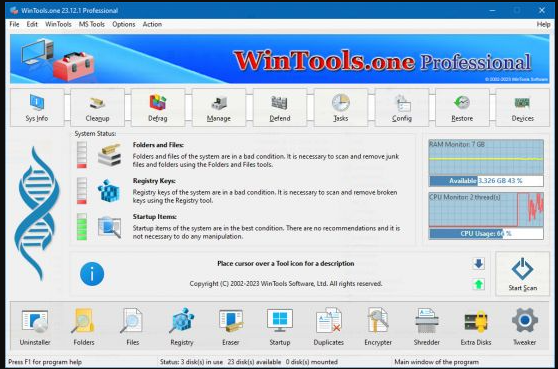Open the Sys Info tool
The width and height of the screenshot is (558, 369).
[37, 107]
